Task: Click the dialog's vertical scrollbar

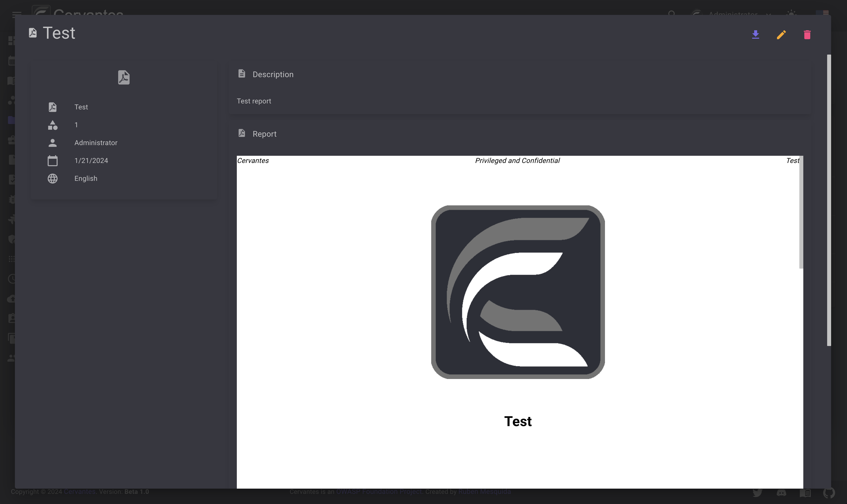Action: [x=829, y=200]
